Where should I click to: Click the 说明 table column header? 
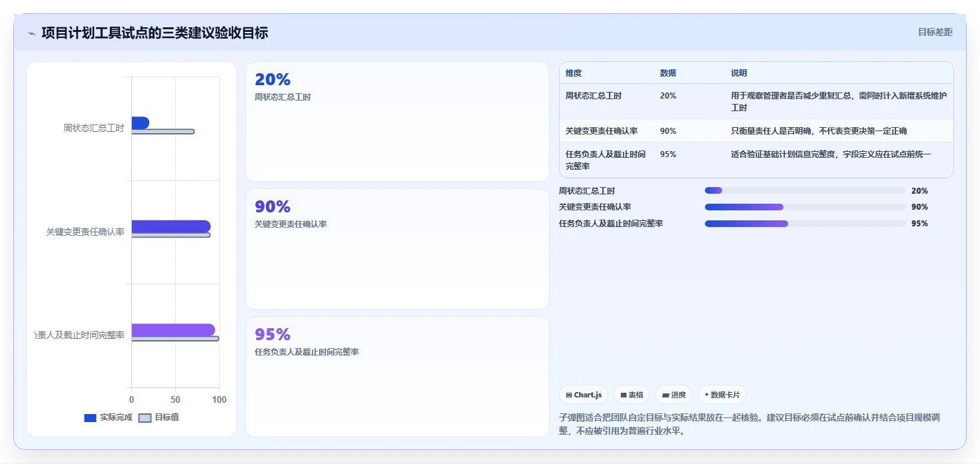click(x=739, y=73)
